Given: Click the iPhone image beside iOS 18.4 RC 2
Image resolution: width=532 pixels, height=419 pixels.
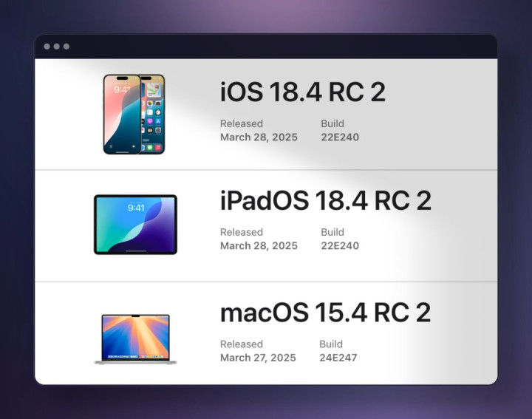Looking at the screenshot, I should click(134, 115).
